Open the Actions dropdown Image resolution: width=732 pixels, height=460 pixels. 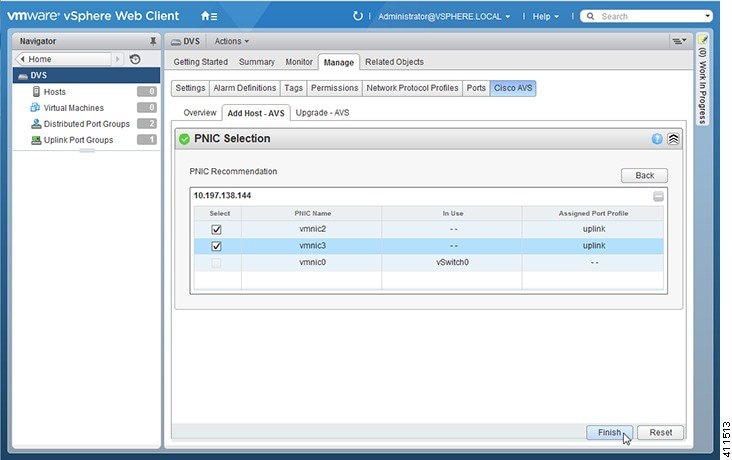coord(232,42)
